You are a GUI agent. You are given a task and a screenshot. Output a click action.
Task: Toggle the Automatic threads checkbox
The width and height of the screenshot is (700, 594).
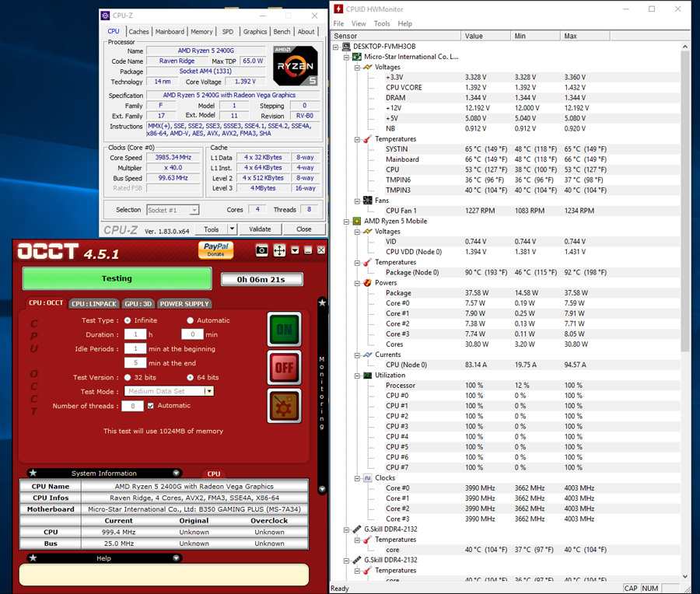click(151, 406)
